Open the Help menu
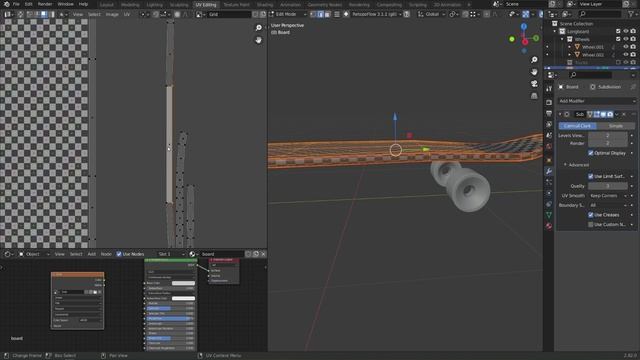 pos(83,4)
